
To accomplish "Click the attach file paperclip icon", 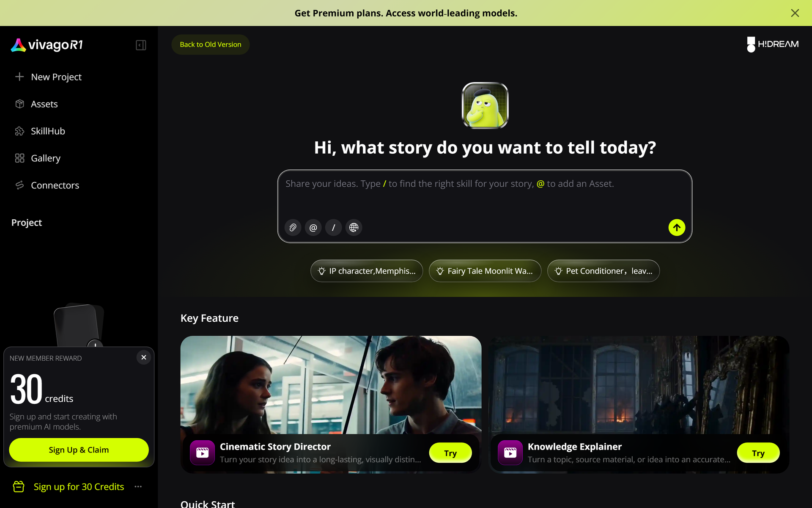I will pos(293,228).
